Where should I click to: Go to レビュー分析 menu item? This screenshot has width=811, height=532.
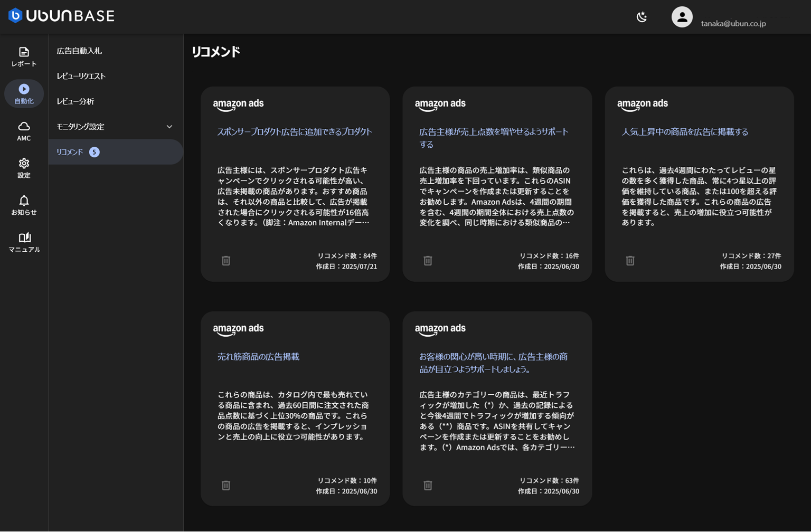point(116,101)
